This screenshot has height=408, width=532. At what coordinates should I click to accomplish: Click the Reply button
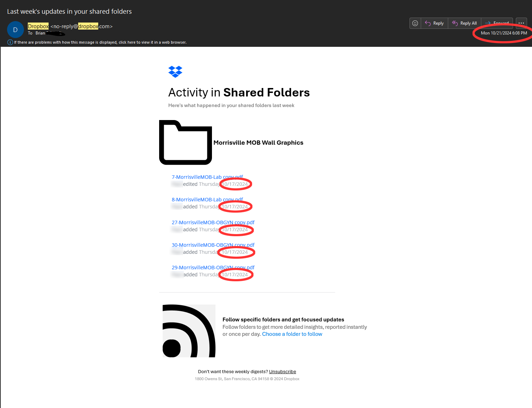tap(434, 23)
